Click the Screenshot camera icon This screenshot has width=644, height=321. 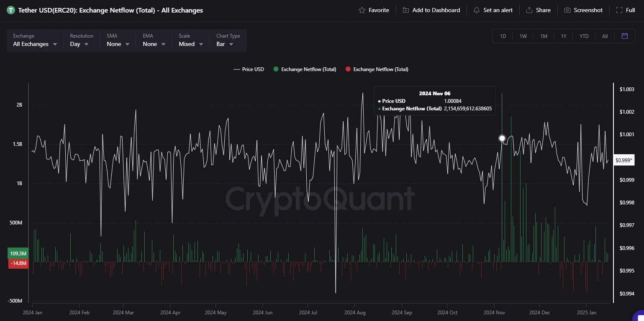pos(567,10)
